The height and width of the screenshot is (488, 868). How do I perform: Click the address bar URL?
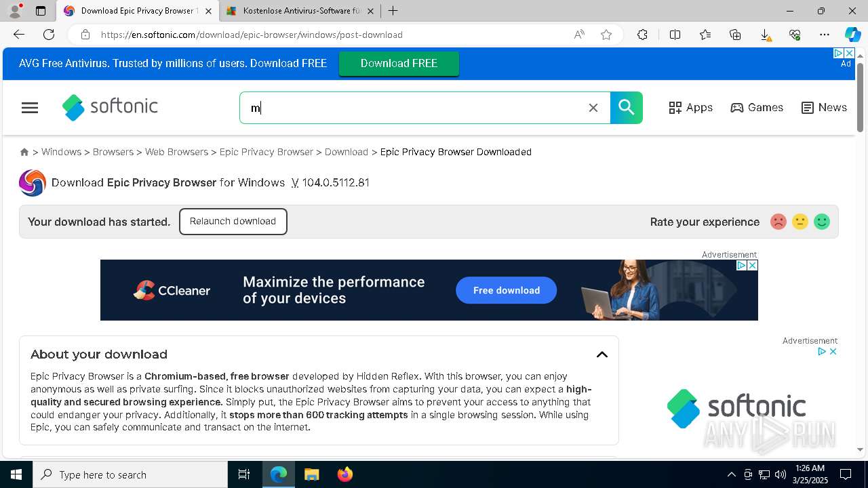point(252,35)
